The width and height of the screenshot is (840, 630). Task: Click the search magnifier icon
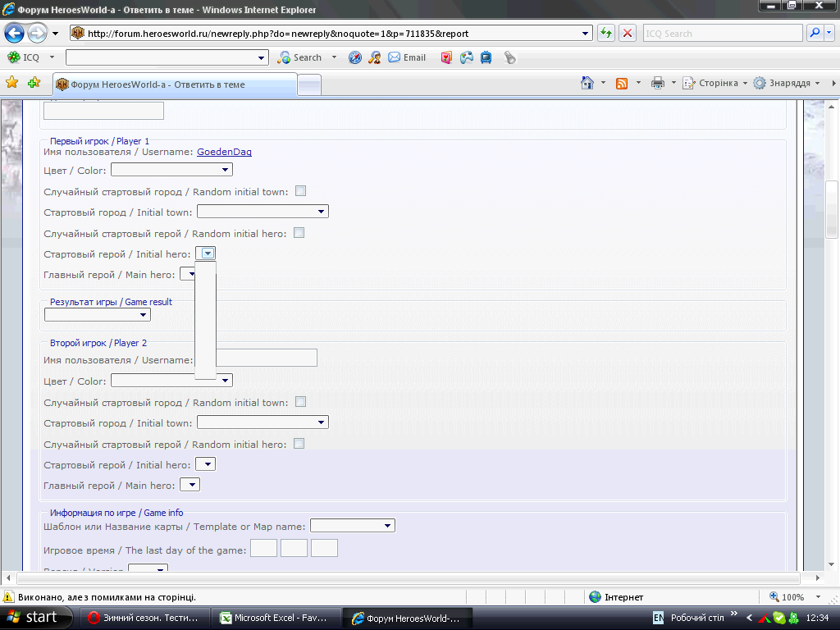[x=815, y=33]
